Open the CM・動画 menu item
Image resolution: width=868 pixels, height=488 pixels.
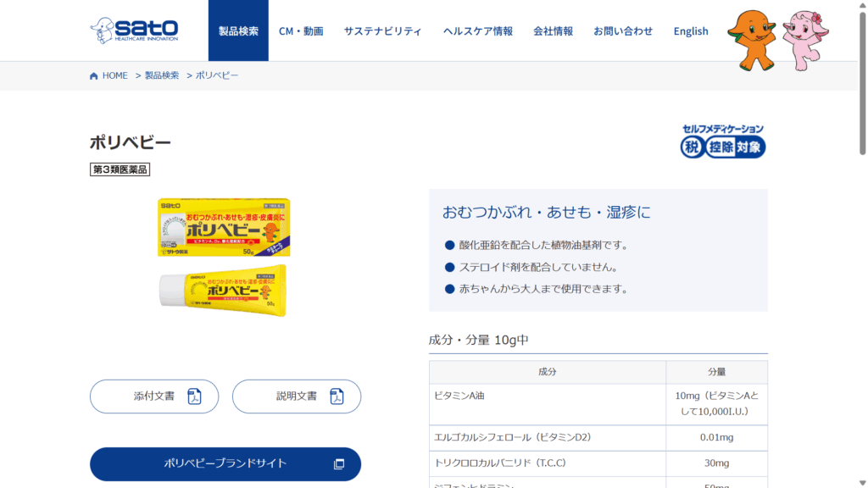(301, 31)
